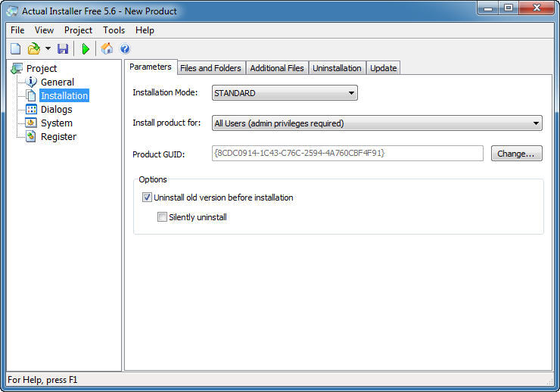This screenshot has width=560, height=392.
Task: Expand the Open recent projects arrow
Action: [x=48, y=48]
